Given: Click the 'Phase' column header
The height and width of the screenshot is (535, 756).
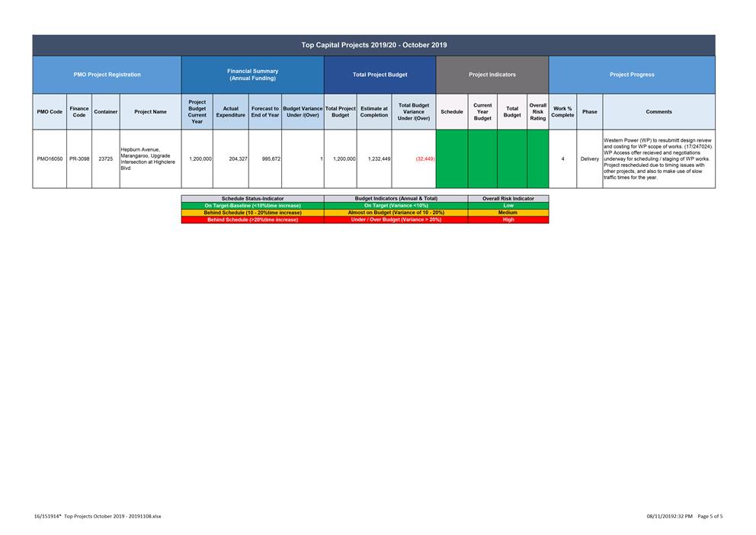Looking at the screenshot, I should tap(590, 112).
